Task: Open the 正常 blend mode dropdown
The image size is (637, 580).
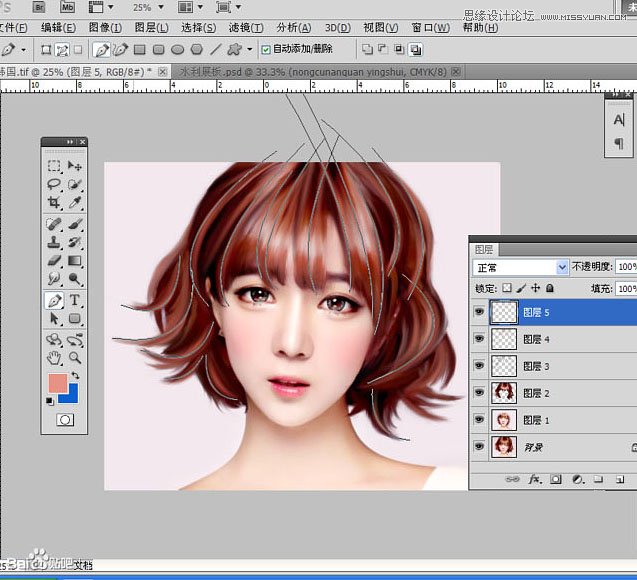Action: click(562, 267)
